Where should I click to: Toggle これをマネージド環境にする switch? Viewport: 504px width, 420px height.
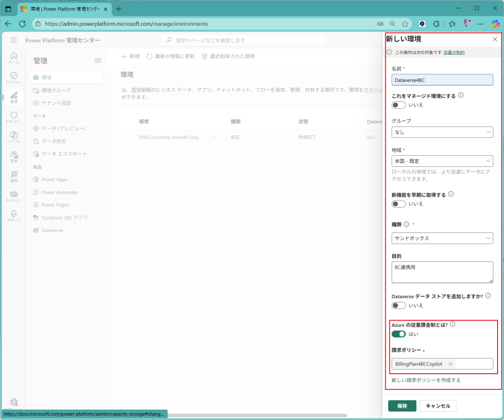(x=399, y=105)
